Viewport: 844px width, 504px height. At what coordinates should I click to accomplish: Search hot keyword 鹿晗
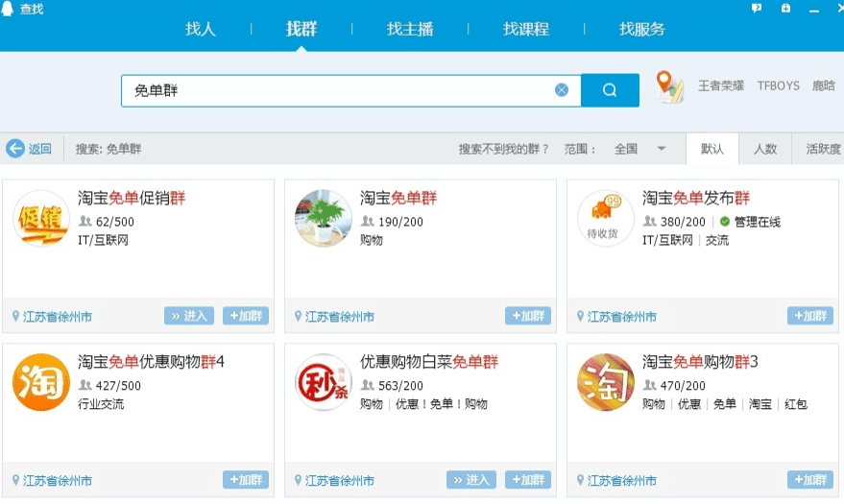click(824, 85)
